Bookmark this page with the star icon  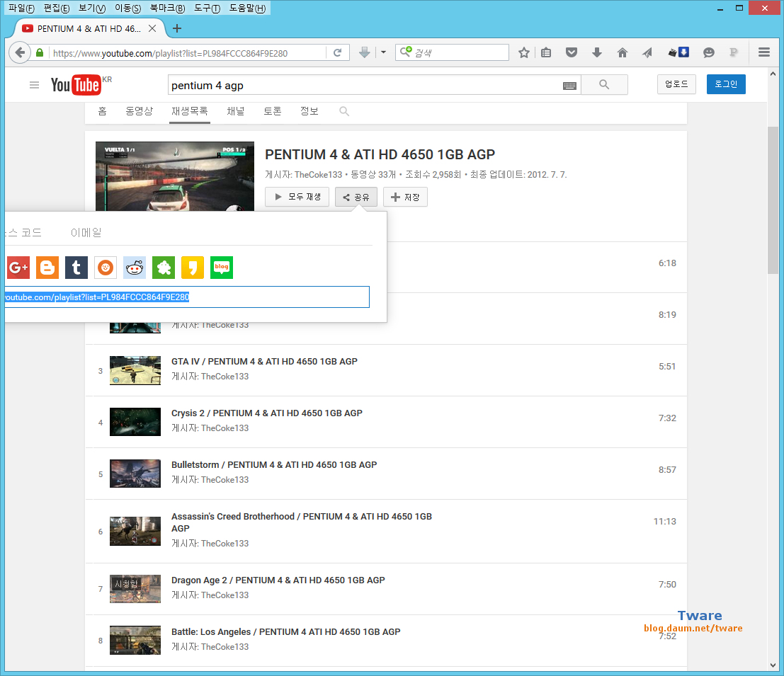[x=523, y=52]
